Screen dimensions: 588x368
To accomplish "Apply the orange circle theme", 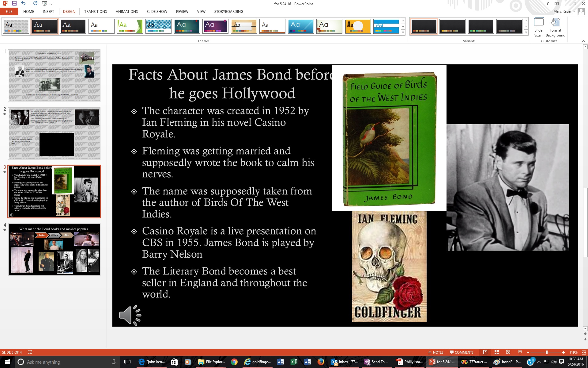I will 358,26.
